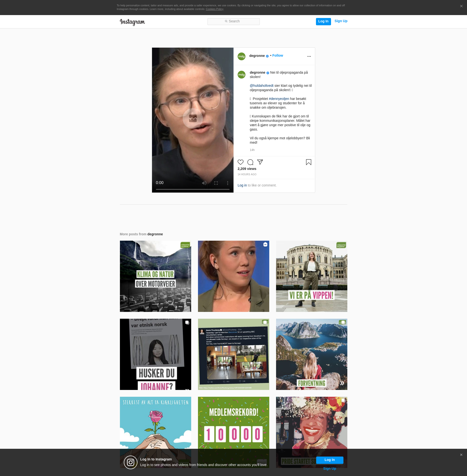Toggle video fullscreen mode
This screenshot has height=476, width=467.
pos(216,183)
